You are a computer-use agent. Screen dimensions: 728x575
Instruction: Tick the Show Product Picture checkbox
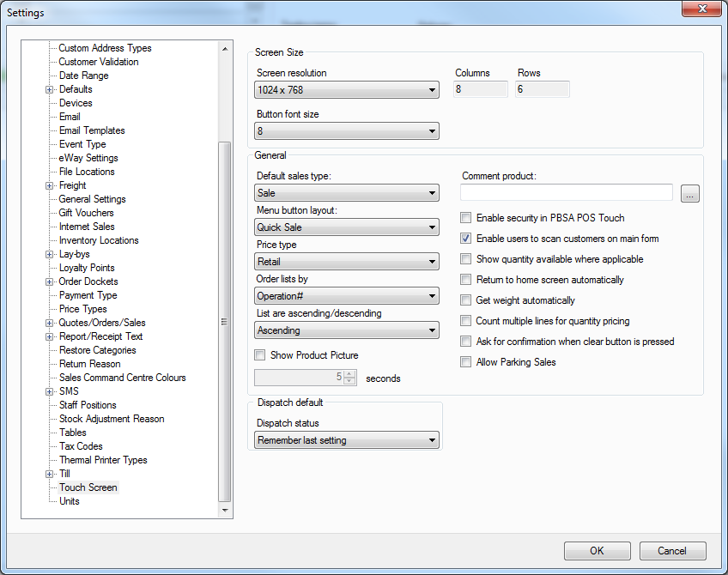[260, 355]
